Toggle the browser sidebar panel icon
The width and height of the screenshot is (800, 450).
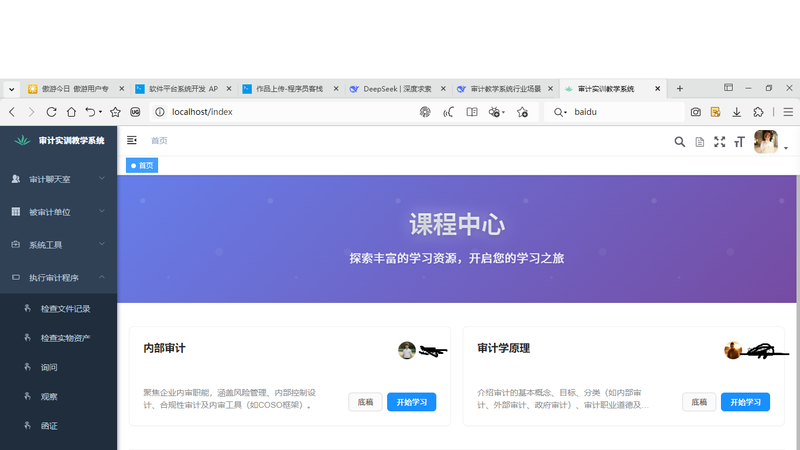tap(728, 88)
